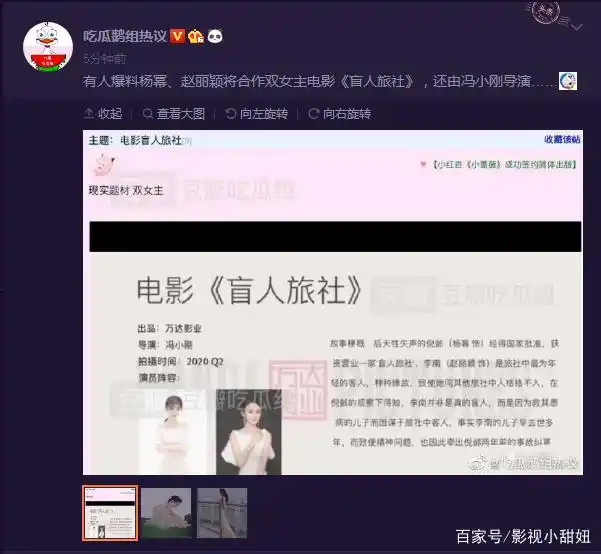601x554 pixels.
Task: Select the second image thumbnail
Action: [166, 513]
